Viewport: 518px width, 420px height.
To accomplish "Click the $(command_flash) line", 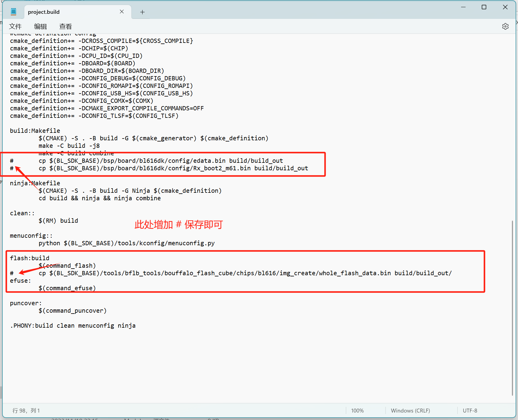I will click(x=67, y=266).
